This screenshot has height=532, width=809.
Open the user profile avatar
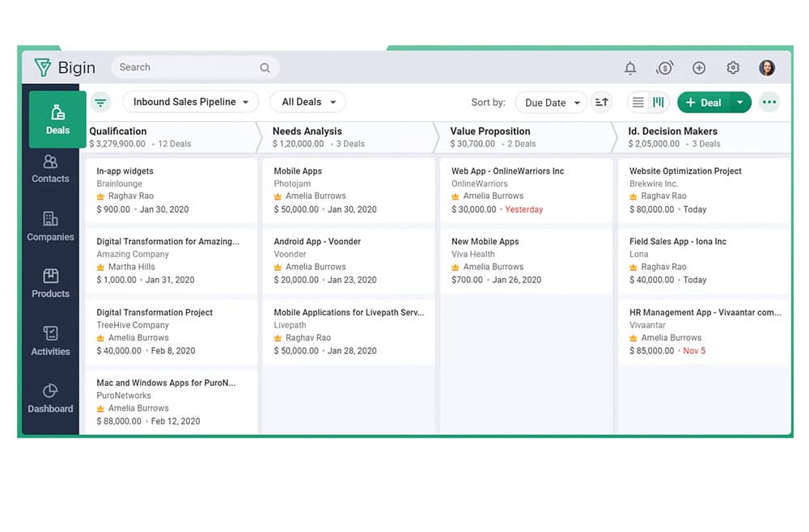click(767, 68)
